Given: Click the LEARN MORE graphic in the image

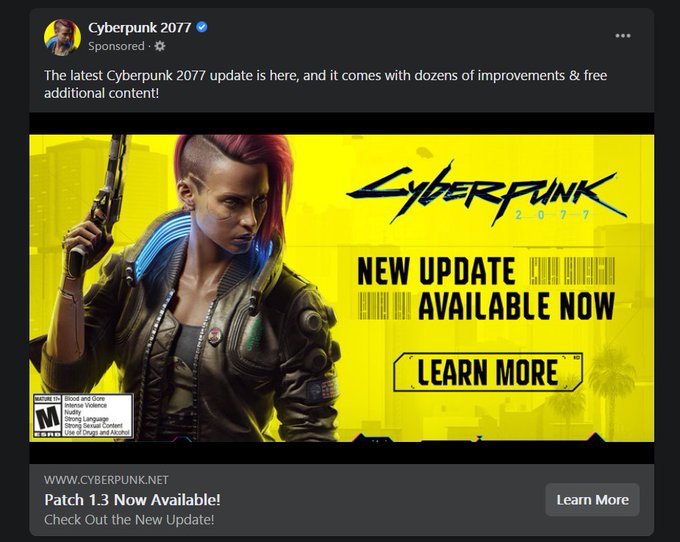Looking at the screenshot, I should (x=488, y=372).
